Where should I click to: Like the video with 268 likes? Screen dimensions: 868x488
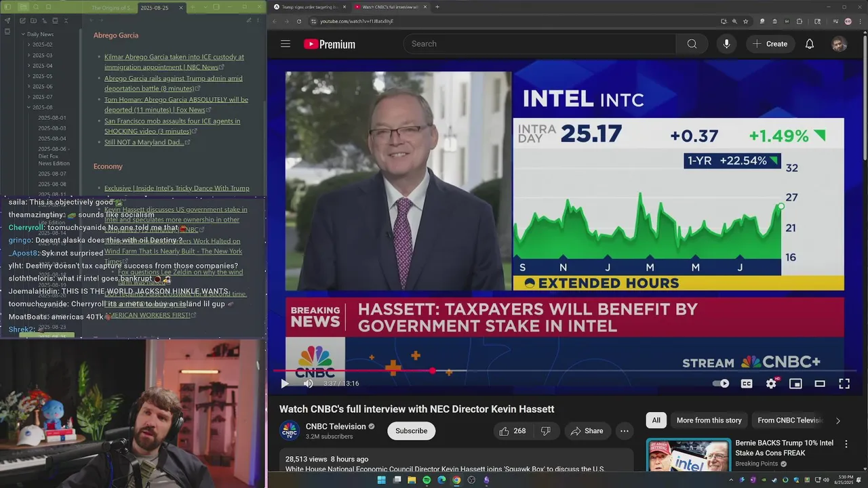512,431
